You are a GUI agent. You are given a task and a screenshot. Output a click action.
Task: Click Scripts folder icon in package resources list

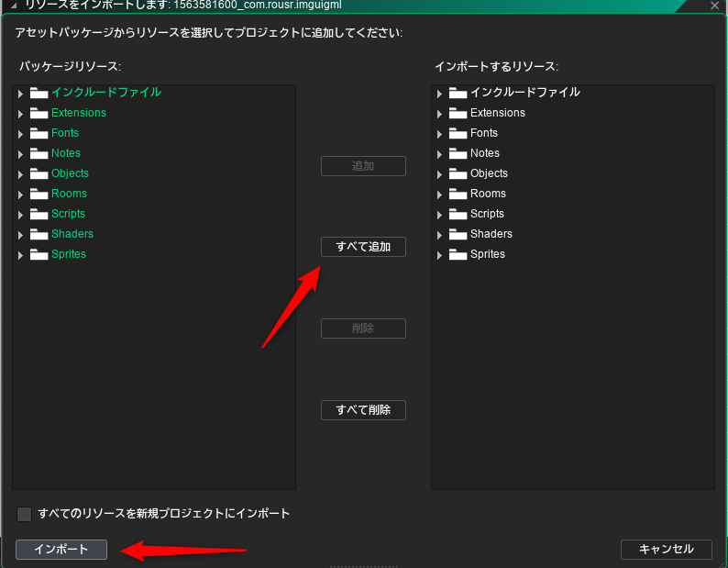[39, 214]
